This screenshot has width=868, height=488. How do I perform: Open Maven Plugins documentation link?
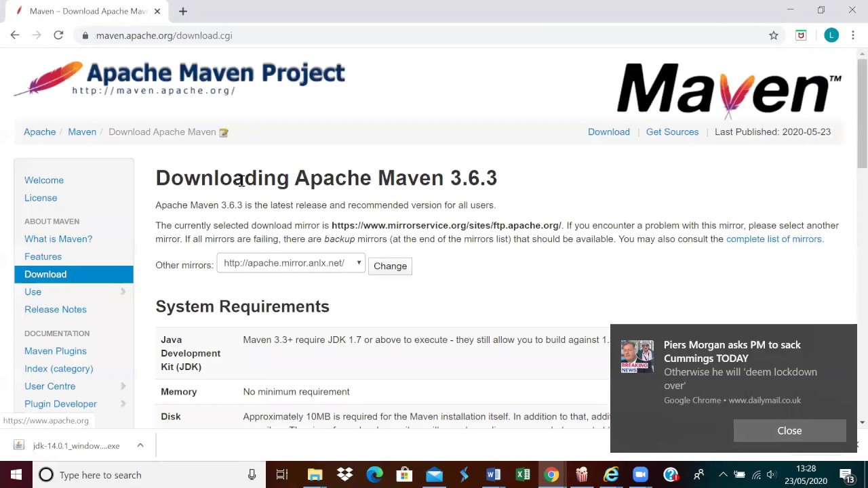tap(56, 351)
